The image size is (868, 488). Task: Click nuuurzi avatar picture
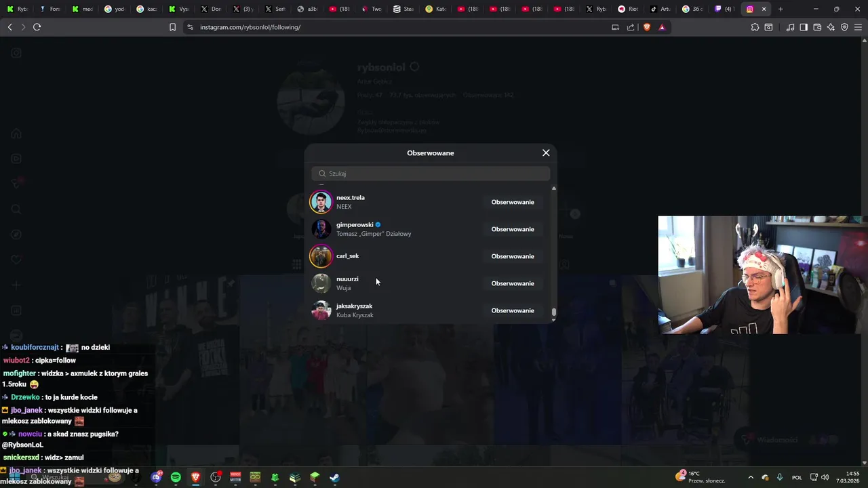click(x=321, y=283)
